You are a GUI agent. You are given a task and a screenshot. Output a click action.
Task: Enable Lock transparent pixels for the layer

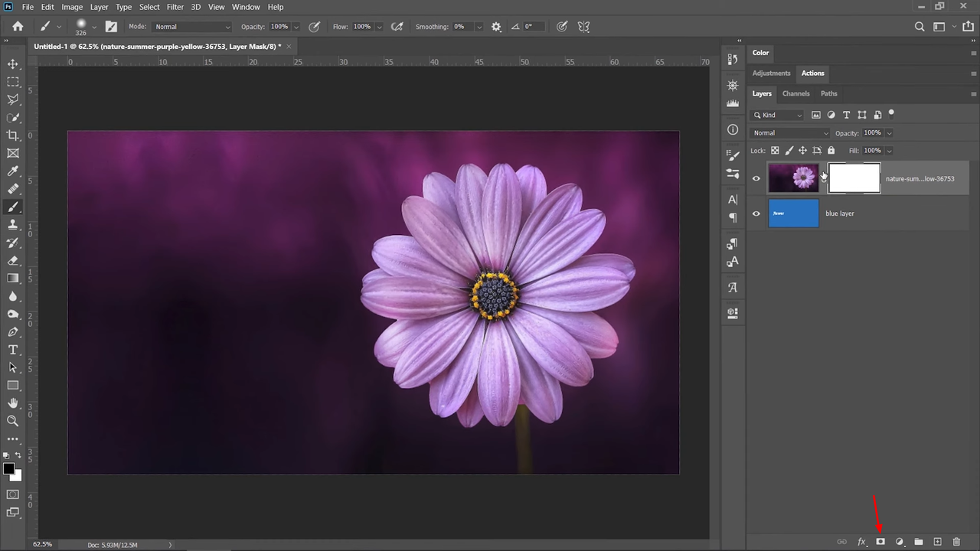pos(775,150)
